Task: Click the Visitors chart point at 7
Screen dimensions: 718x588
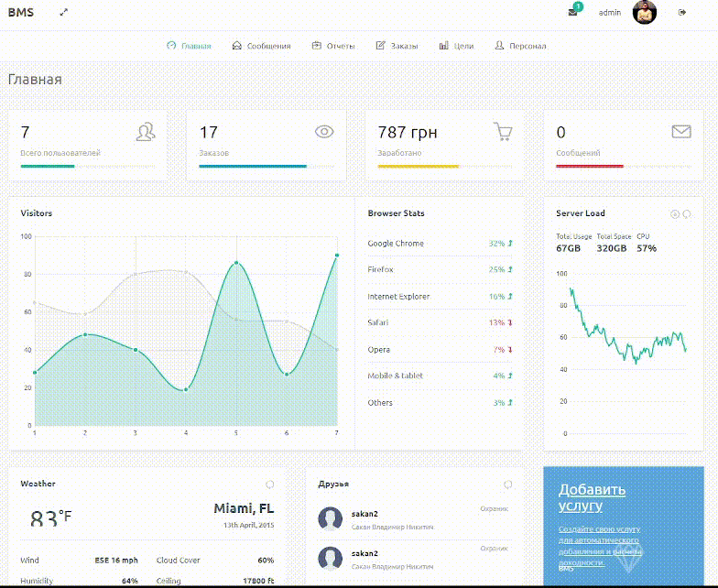Action: pos(337,256)
